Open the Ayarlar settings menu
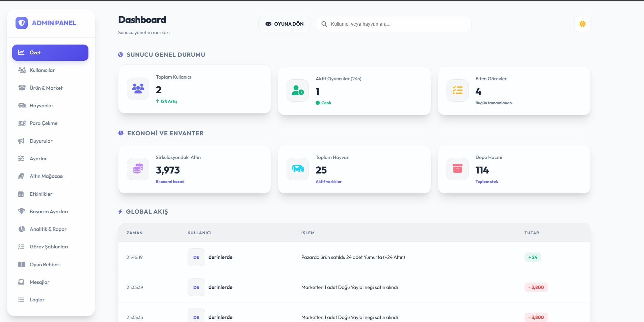Screen dimensions: 644x322 pos(38,159)
